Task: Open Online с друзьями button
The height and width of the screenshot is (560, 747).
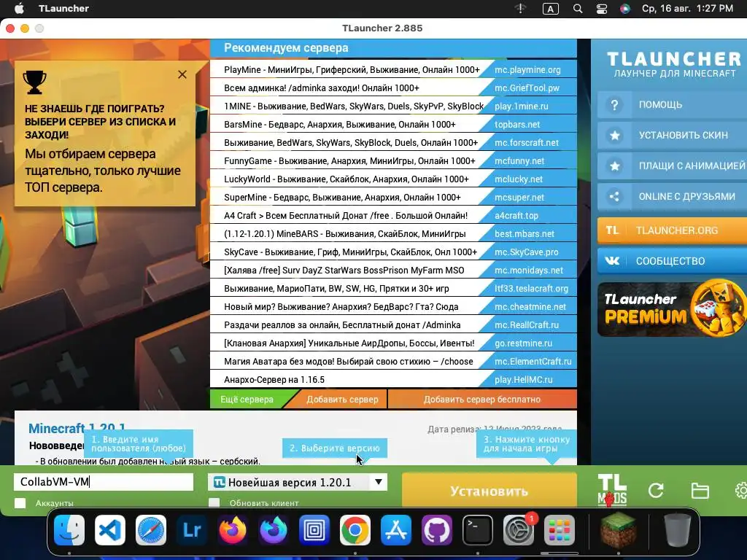Action: point(672,196)
